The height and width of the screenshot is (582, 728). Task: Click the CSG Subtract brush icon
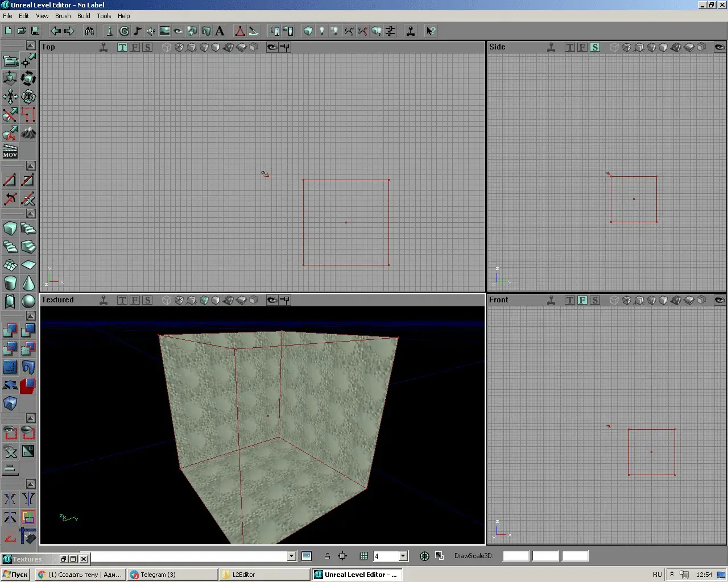28,330
